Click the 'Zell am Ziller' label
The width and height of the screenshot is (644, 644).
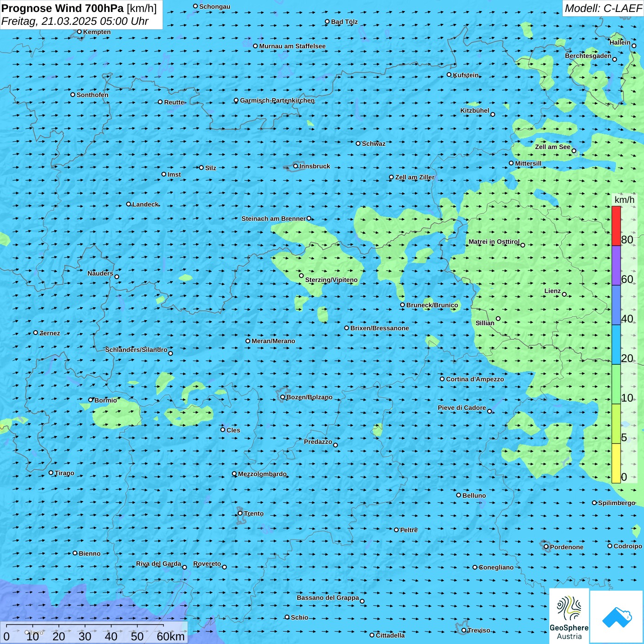[x=415, y=177]
